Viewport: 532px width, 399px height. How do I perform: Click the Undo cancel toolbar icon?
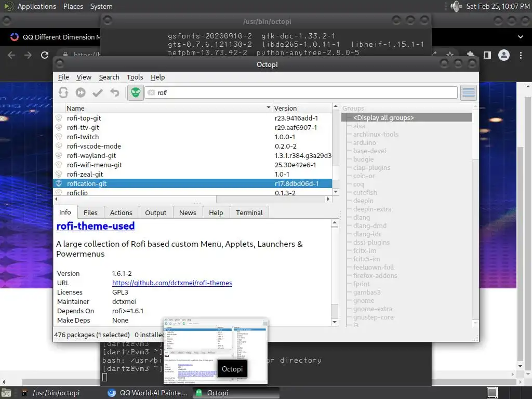click(115, 92)
